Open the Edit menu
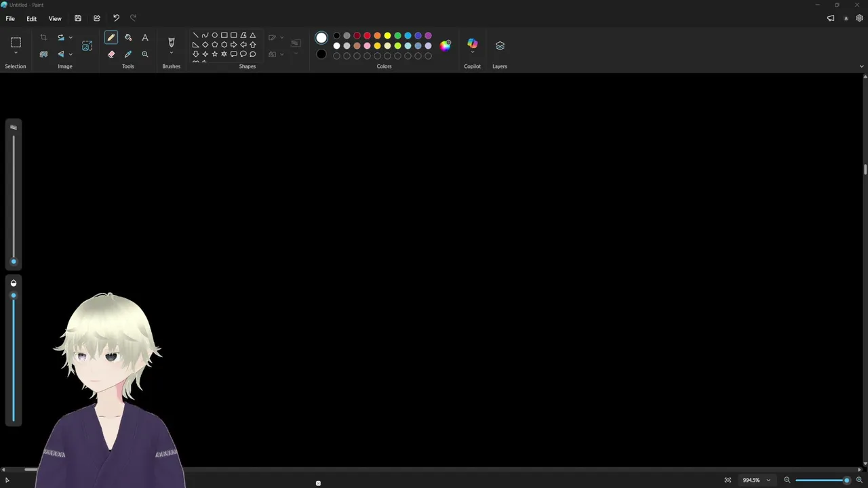This screenshot has width=868, height=488. (x=31, y=18)
